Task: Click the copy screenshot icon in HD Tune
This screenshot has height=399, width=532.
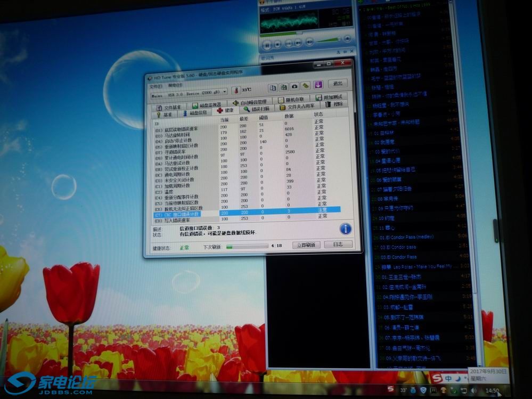Action: pyautogui.click(x=284, y=87)
